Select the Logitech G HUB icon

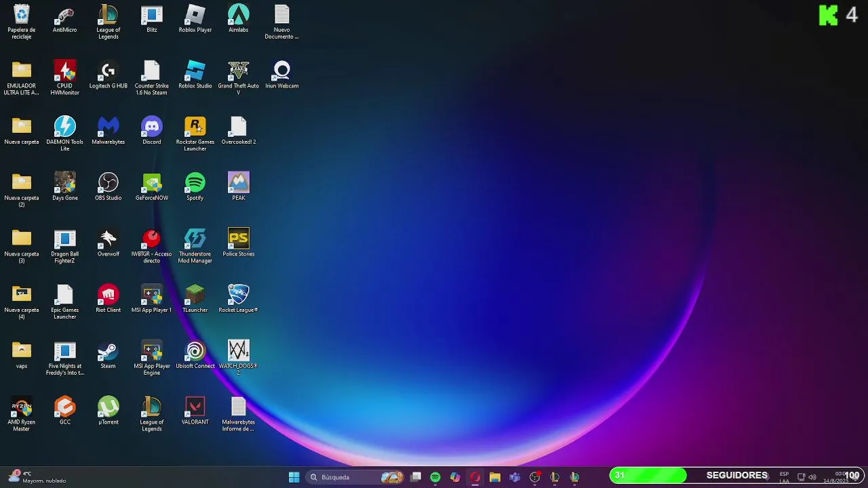[108, 75]
